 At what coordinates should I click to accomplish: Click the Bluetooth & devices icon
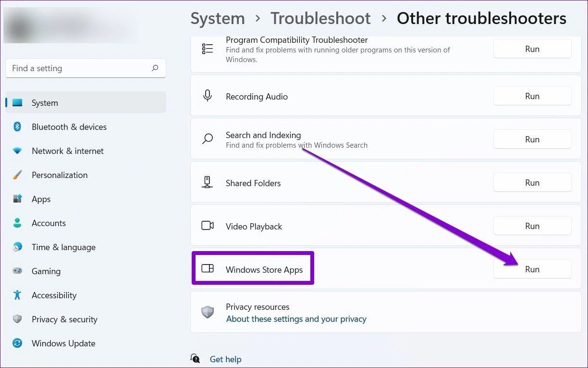17,127
